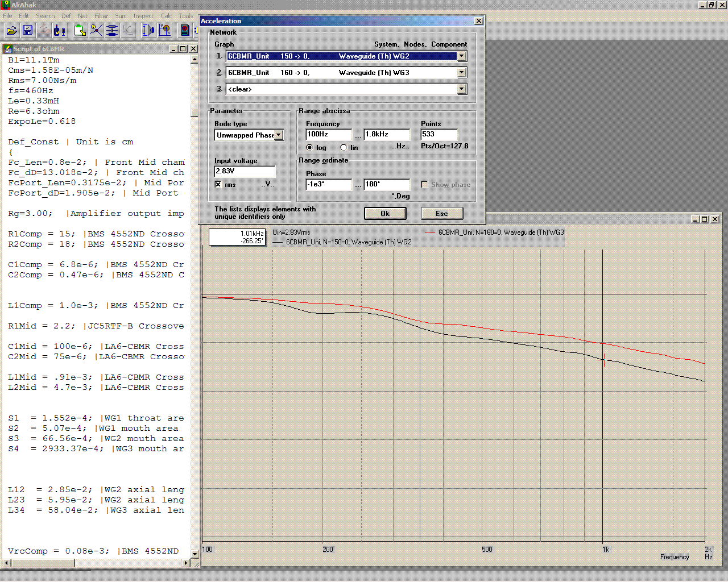Open graph 1 Waveguide WG2 dropdown
Screen dimensions: 728x582
(x=462, y=56)
